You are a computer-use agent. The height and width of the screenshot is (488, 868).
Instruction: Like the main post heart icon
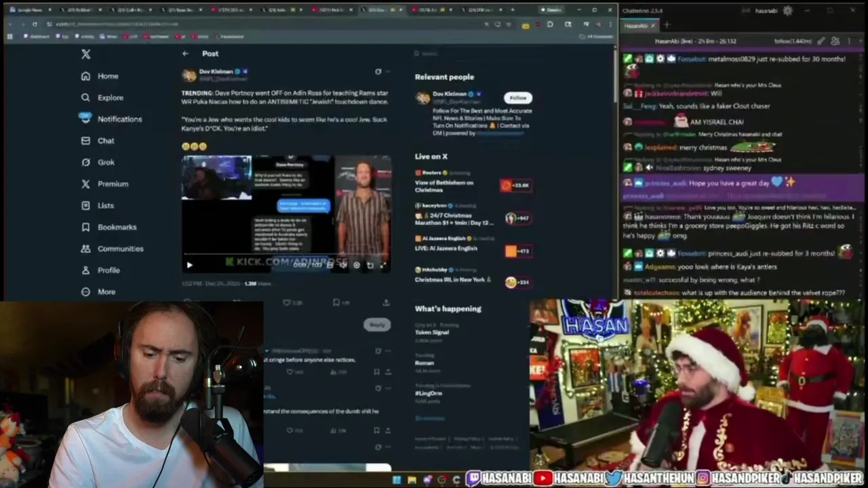click(x=286, y=302)
